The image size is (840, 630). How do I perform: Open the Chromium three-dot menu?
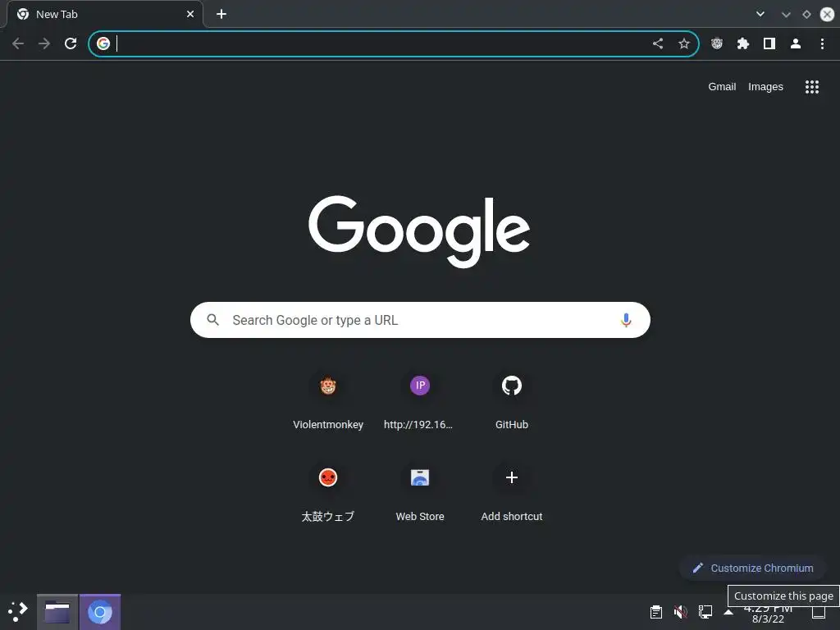point(822,43)
